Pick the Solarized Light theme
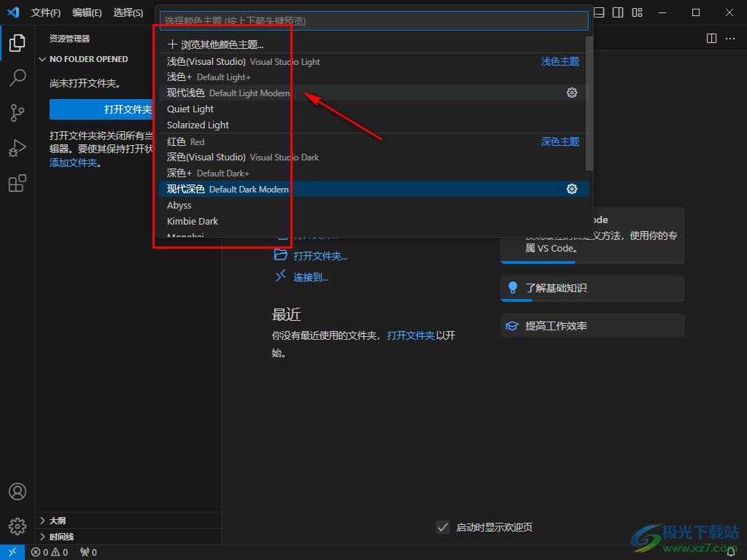The image size is (747, 560). [374, 125]
